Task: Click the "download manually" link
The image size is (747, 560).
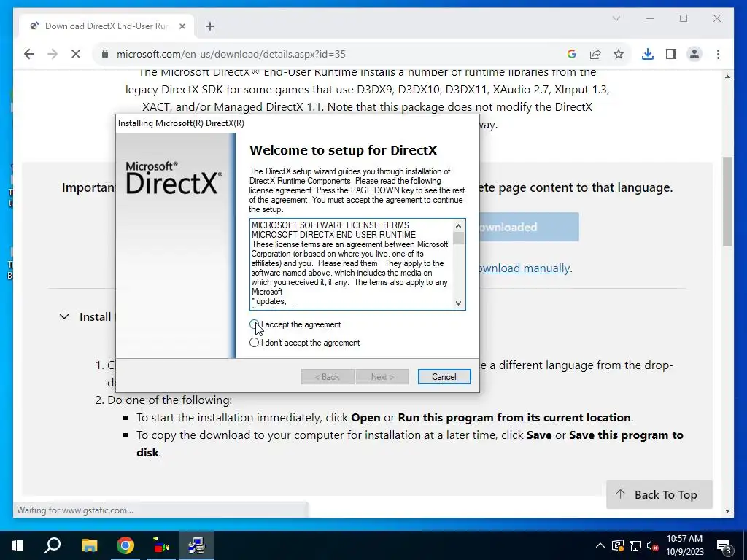Action: (524, 268)
